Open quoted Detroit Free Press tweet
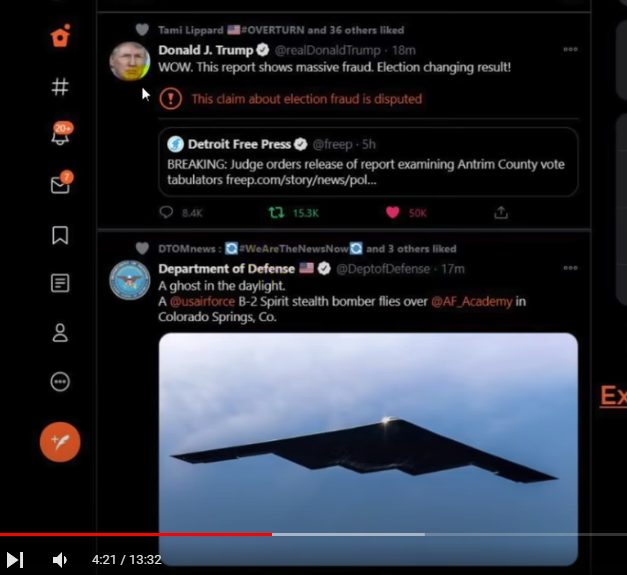This screenshot has height=575, width=627. (x=368, y=162)
